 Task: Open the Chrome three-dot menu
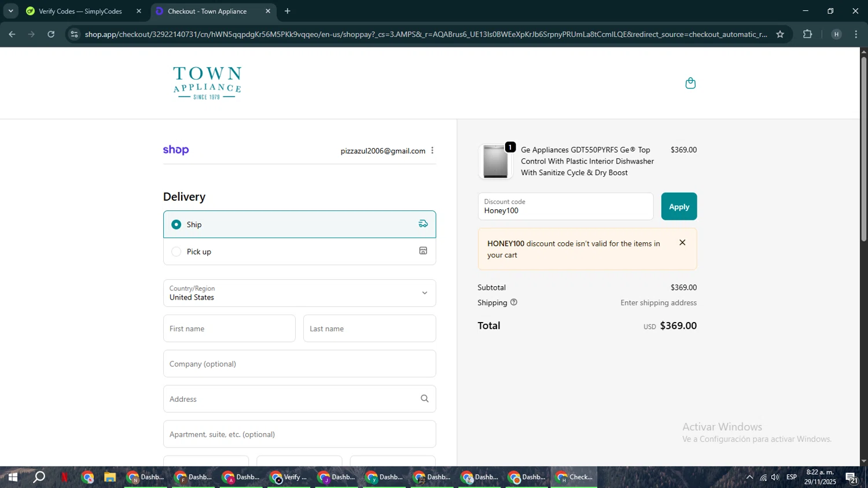pyautogui.click(x=856, y=34)
